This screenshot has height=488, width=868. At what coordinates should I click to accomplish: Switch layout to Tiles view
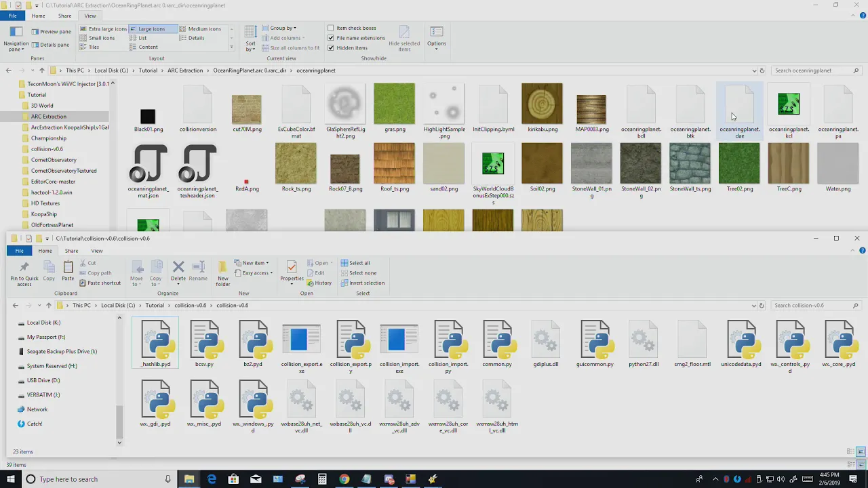[x=90, y=47]
